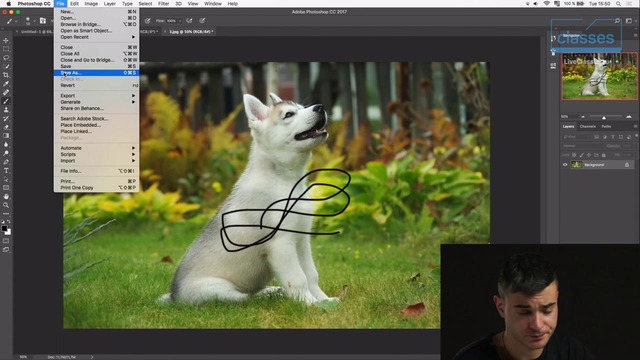Expand the Export submenu
640x360 pixels.
pyautogui.click(x=96, y=96)
